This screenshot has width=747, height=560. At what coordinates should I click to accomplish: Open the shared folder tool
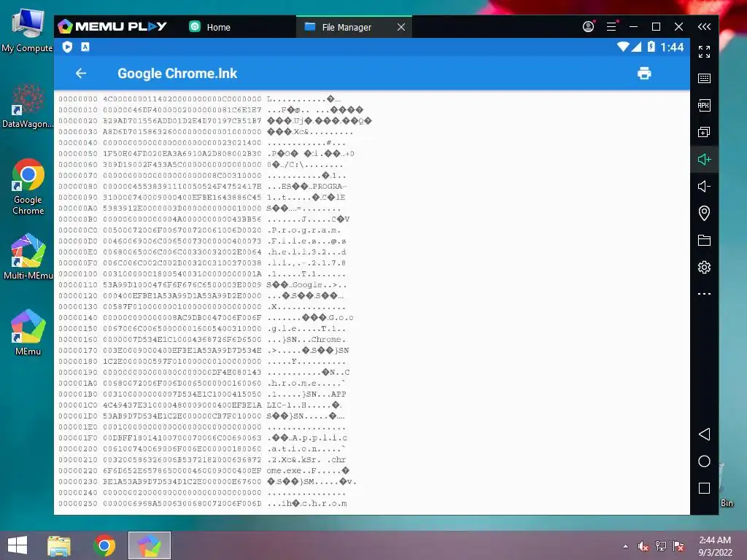pos(704,240)
